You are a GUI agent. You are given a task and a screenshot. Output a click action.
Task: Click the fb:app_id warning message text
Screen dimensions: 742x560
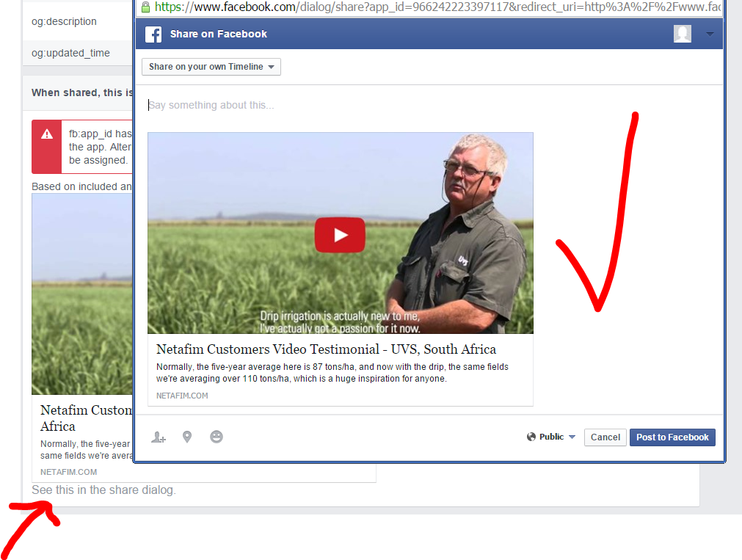(x=100, y=147)
